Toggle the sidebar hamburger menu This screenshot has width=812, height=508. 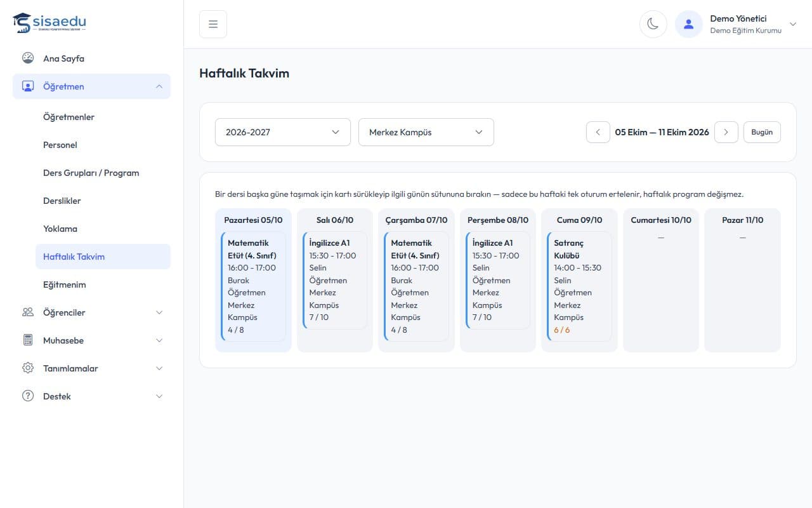(x=213, y=24)
